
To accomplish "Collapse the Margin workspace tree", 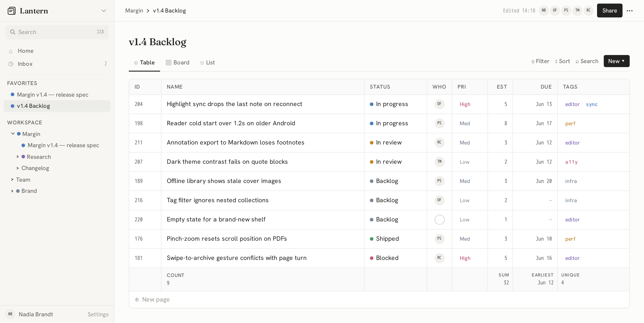I will tap(13, 134).
